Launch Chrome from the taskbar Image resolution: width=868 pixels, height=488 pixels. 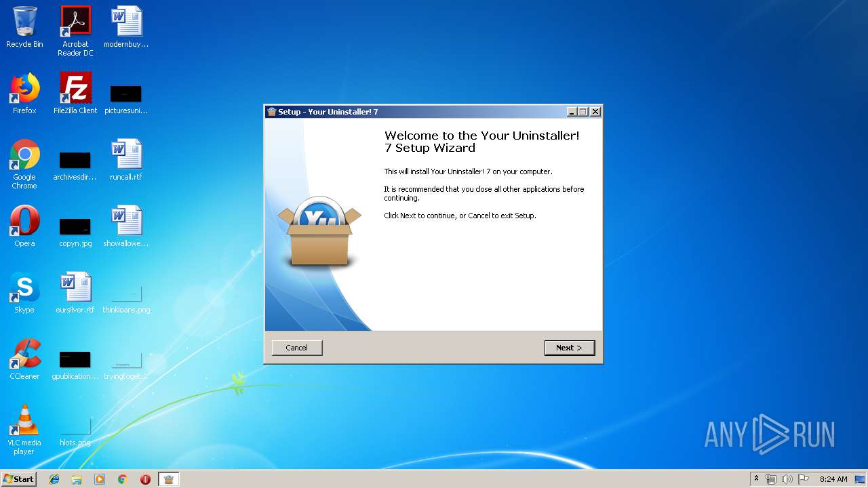tap(123, 479)
